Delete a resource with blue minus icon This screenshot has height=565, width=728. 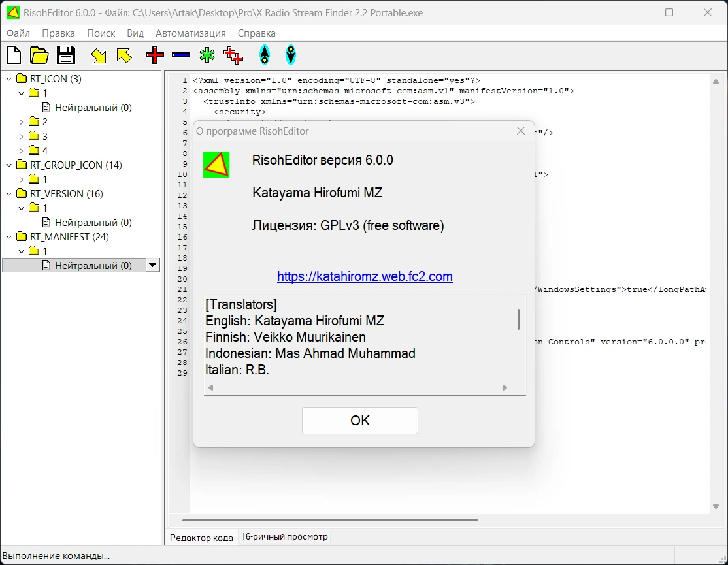point(180,56)
